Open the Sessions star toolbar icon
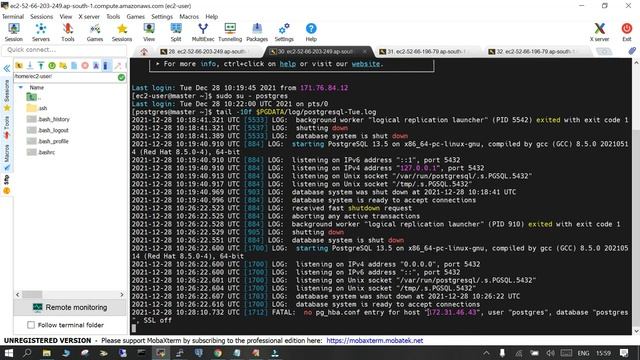 tap(122, 32)
